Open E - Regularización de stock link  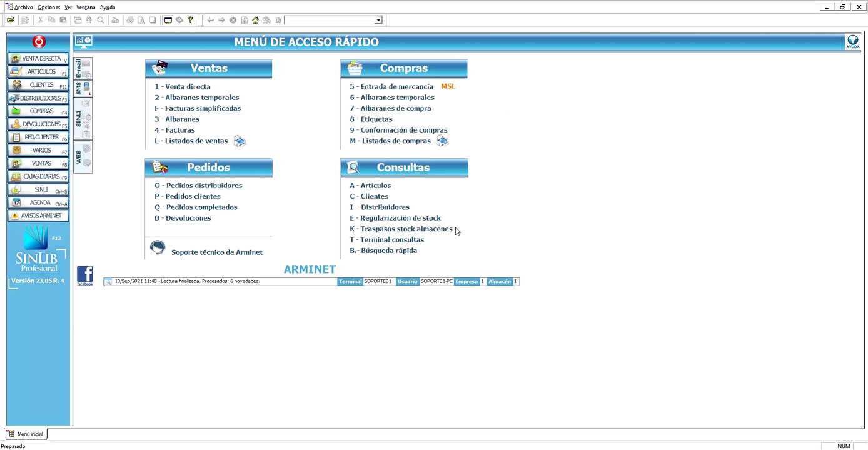395,218
